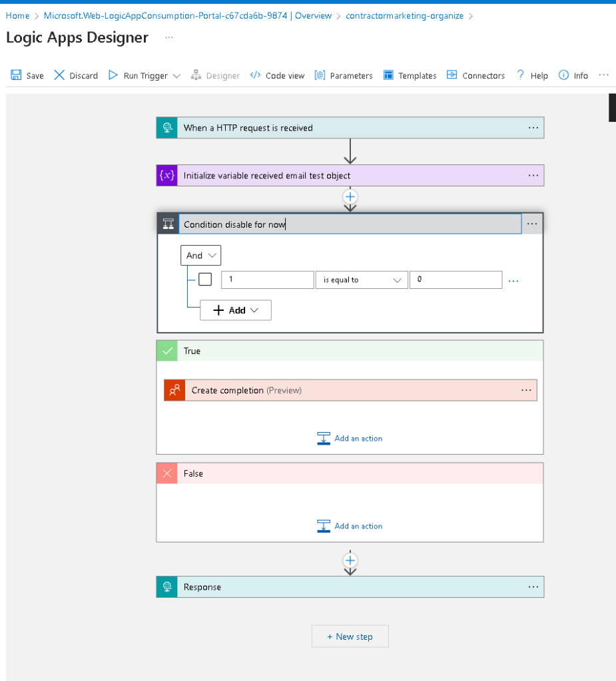Open ellipsis menu on Response step
The image size is (616, 681).
533,586
